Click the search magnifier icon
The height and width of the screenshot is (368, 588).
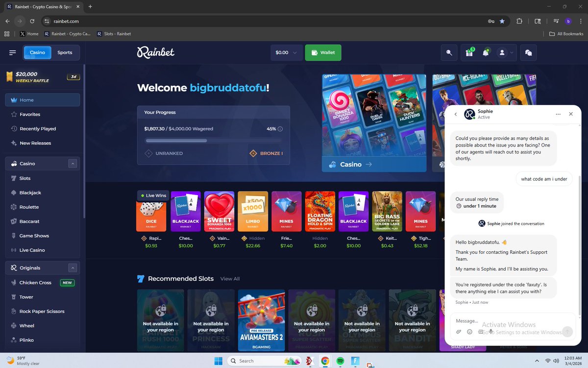click(x=449, y=53)
